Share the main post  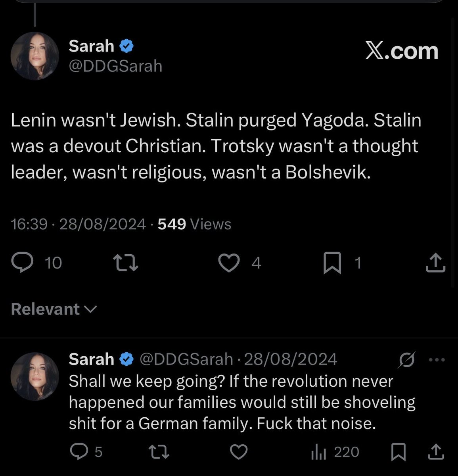coord(435,263)
